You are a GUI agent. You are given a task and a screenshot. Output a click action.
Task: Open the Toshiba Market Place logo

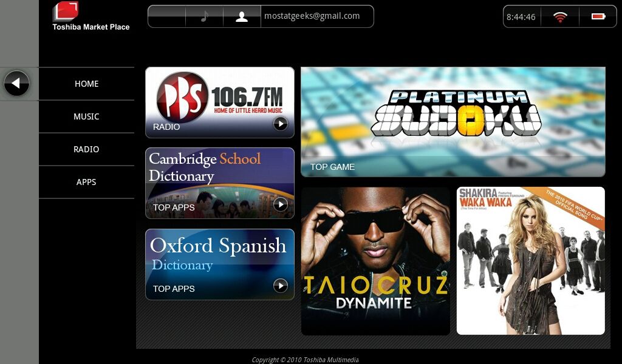pos(91,16)
